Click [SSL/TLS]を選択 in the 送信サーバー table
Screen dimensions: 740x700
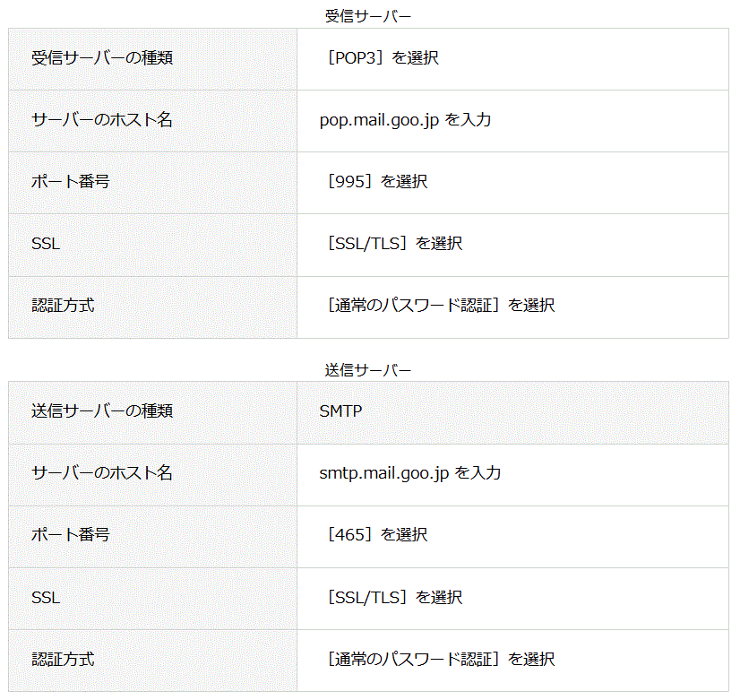394,598
